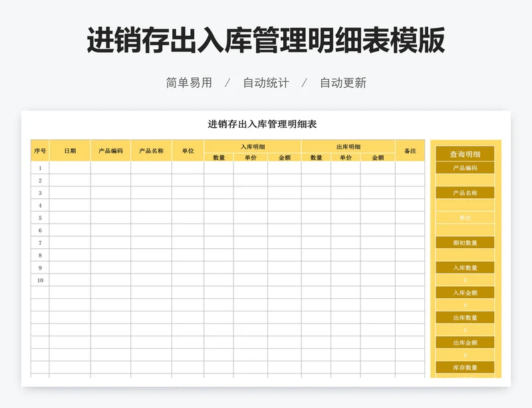Click the 产品编码 label in 查询明细 panel
Screen dimensions: 532x408
pyautogui.click(x=465, y=168)
